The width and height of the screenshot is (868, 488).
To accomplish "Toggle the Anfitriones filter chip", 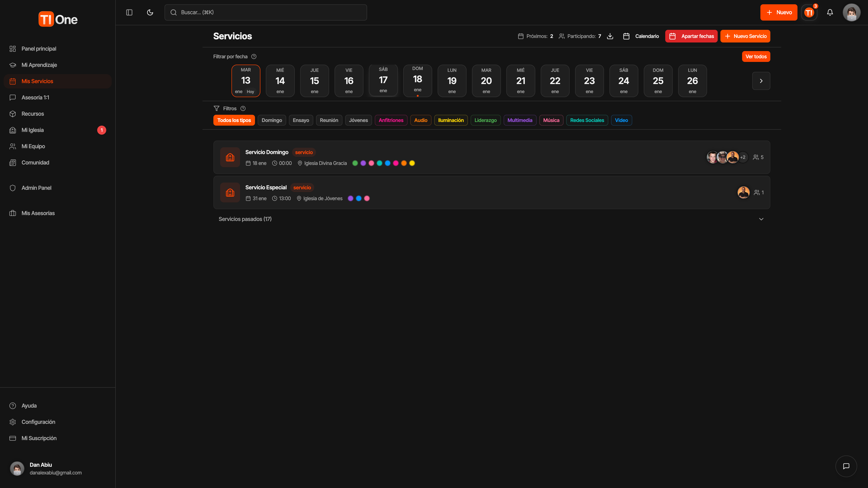I will 391,120.
